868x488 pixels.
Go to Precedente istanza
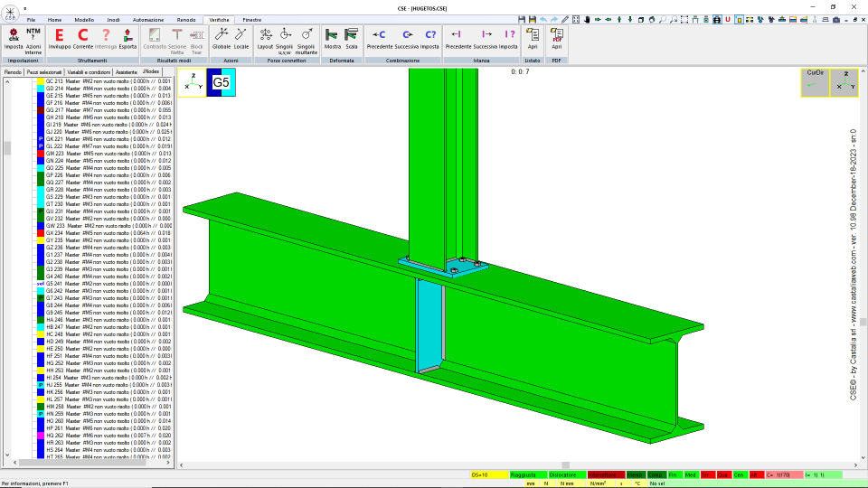458,39
